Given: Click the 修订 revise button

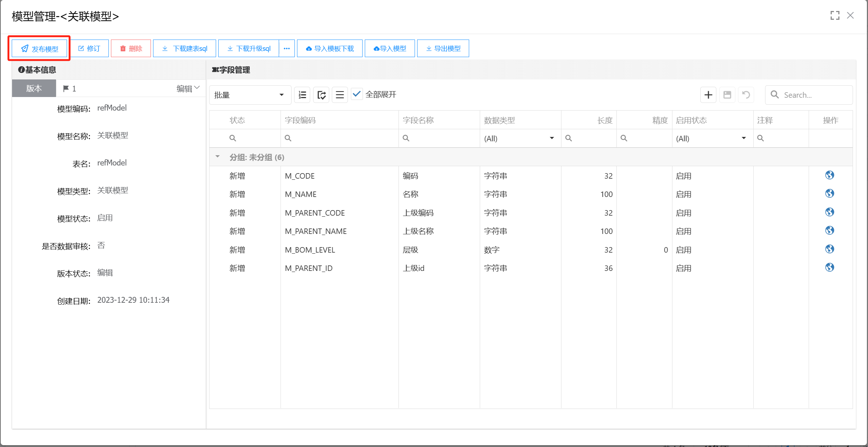Looking at the screenshot, I should pos(89,49).
